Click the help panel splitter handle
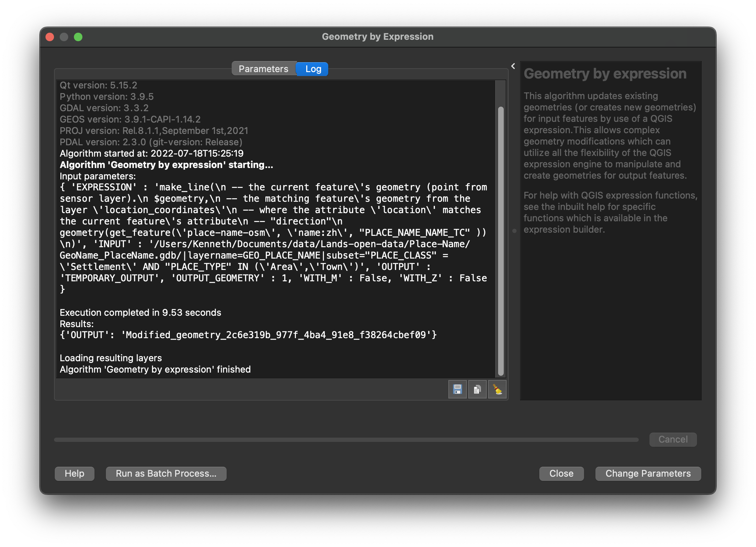Image resolution: width=756 pixels, height=547 pixels. click(514, 231)
